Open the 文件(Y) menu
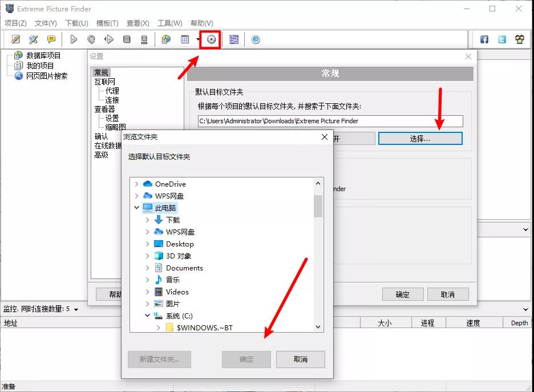This screenshot has width=534, height=392. coord(46,23)
